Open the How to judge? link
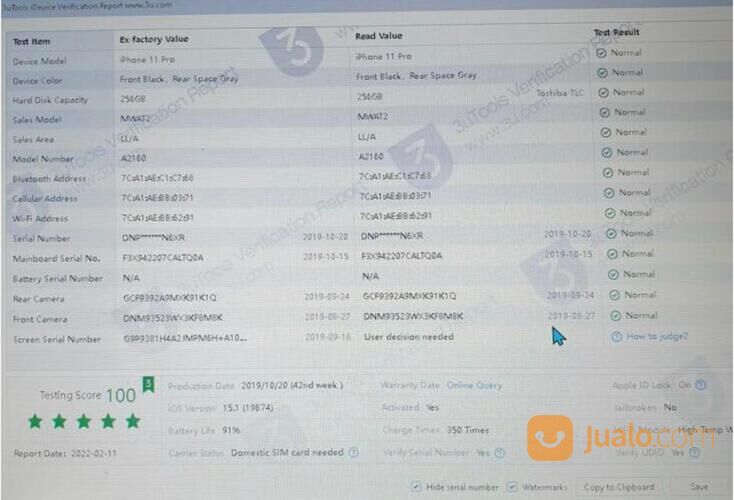The width and height of the screenshot is (734, 500). (x=656, y=337)
